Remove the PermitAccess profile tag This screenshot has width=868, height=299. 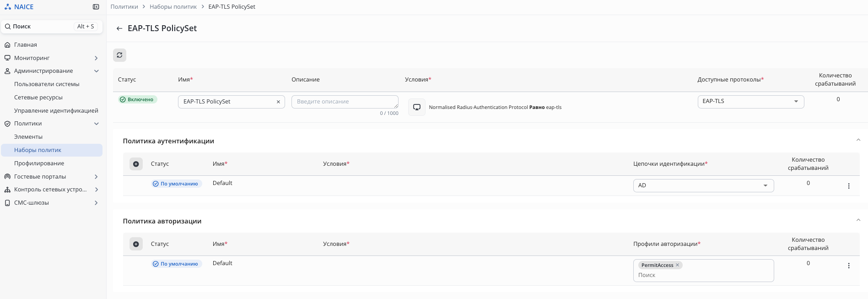(678, 265)
